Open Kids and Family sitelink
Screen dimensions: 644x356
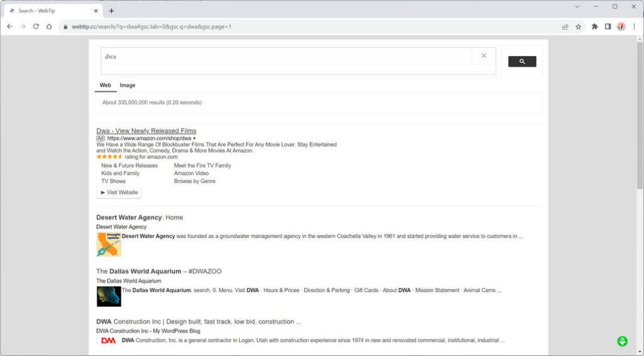120,173
